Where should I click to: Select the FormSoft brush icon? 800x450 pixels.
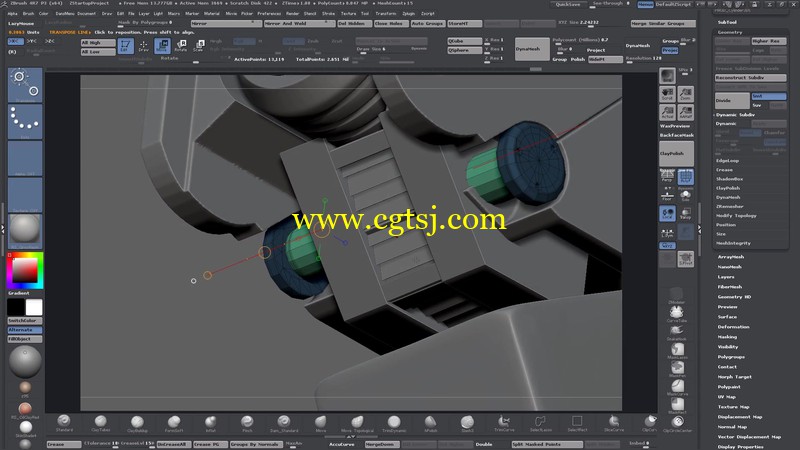coord(174,422)
